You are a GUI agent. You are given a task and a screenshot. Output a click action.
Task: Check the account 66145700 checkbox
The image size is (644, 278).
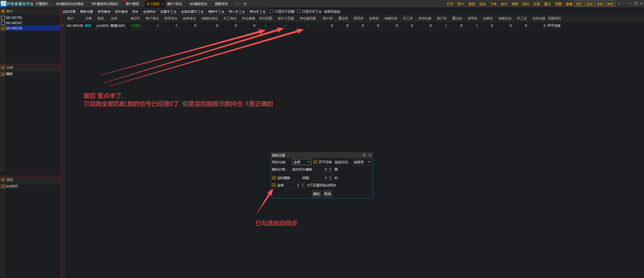tap(3, 18)
